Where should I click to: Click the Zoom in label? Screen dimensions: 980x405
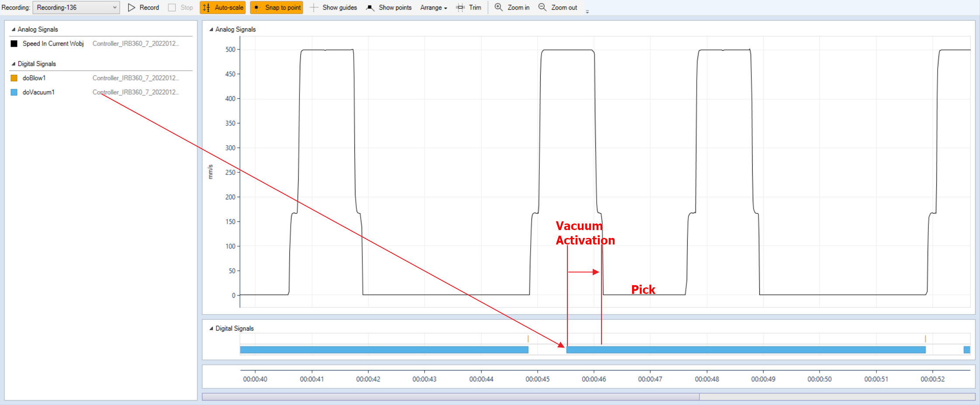[518, 7]
